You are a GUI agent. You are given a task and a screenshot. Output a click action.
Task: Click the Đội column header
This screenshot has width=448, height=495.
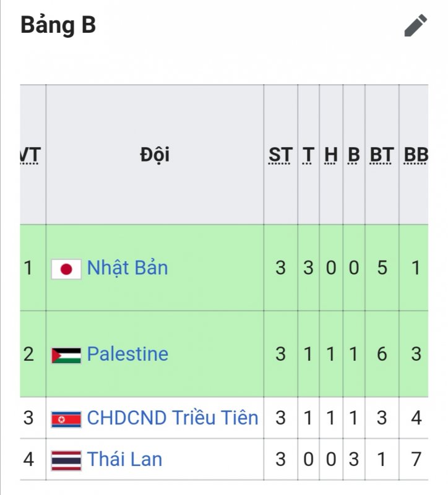coord(155,155)
